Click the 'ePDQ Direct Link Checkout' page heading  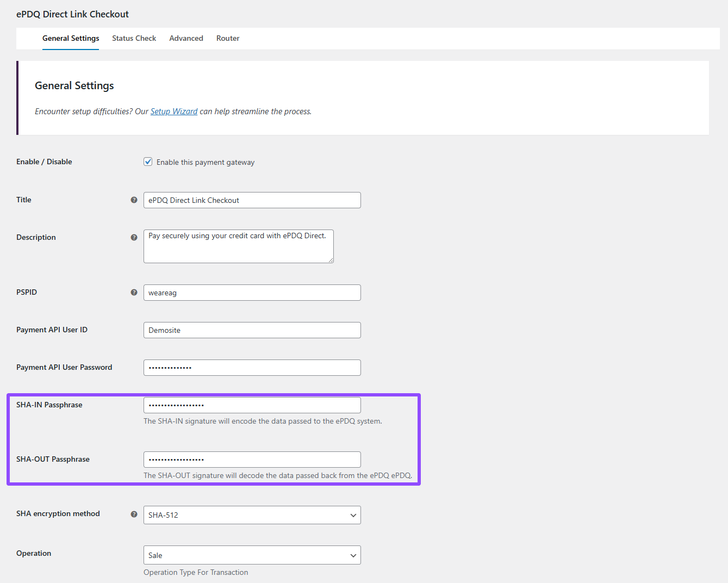pos(72,15)
